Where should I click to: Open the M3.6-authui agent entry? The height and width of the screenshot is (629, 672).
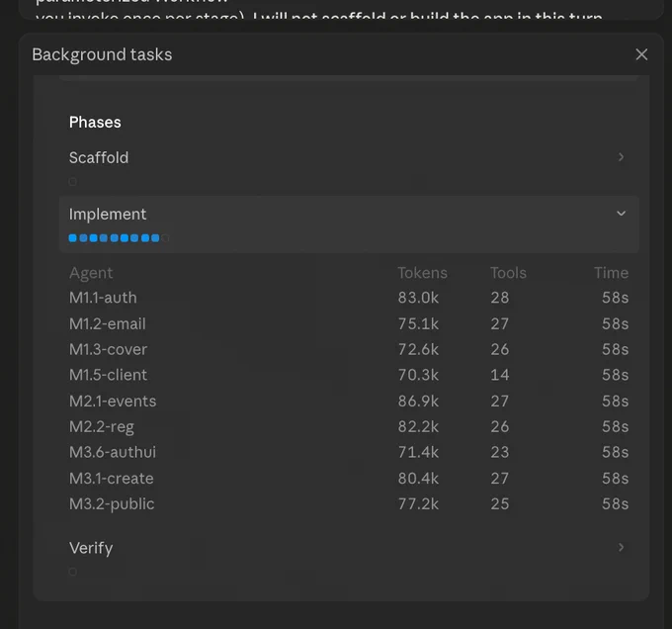(x=349, y=452)
